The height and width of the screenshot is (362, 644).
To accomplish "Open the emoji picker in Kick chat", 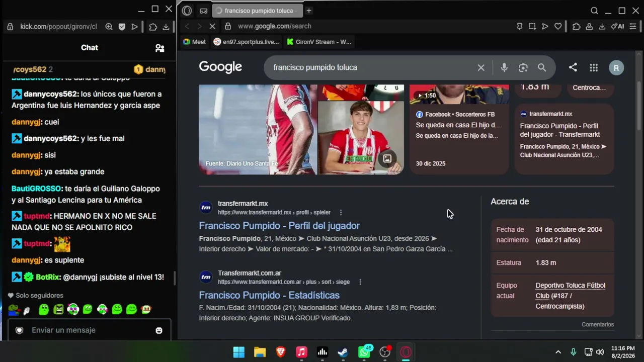I will tap(159, 330).
